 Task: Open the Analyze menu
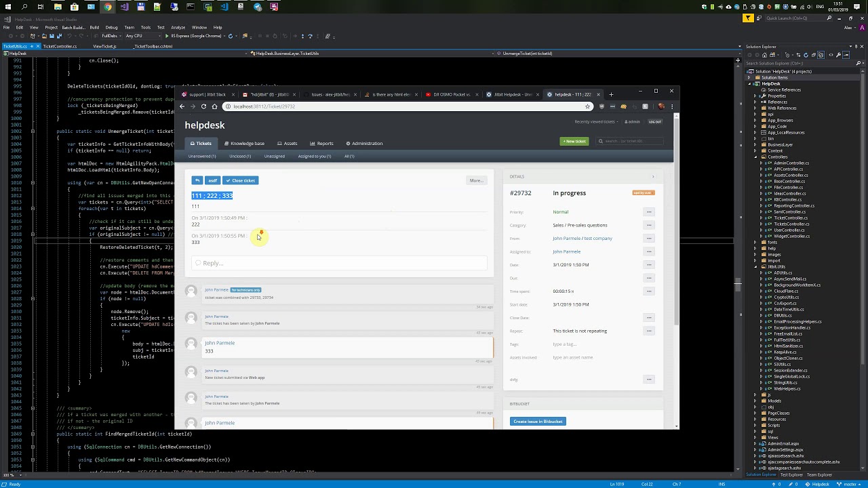[178, 28]
